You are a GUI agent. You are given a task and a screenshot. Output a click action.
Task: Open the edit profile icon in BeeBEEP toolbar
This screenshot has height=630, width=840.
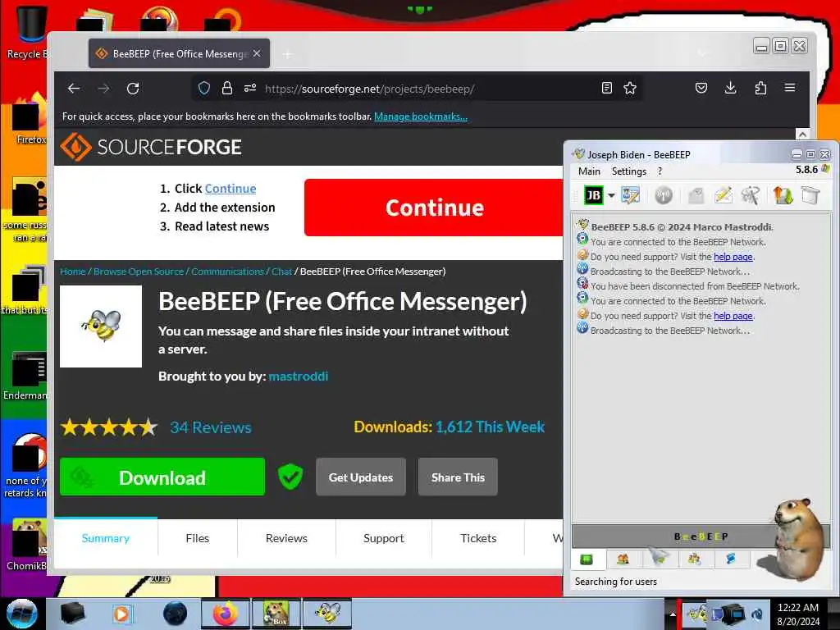(631, 195)
